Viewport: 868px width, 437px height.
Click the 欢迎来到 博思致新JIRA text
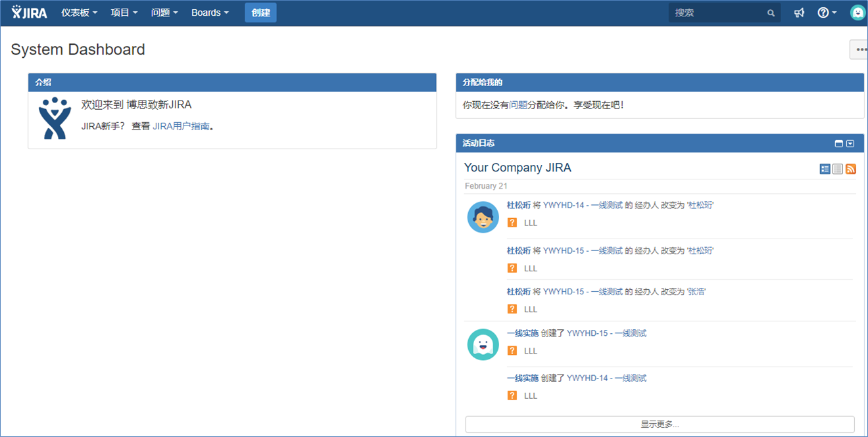click(x=136, y=104)
